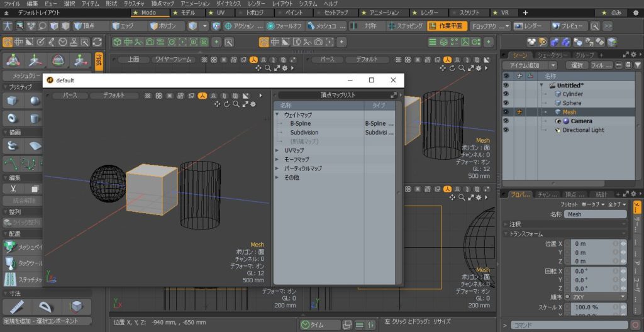Click the magnifier icon beside プレビュー
This screenshot has width=644, height=332.
[595, 26]
